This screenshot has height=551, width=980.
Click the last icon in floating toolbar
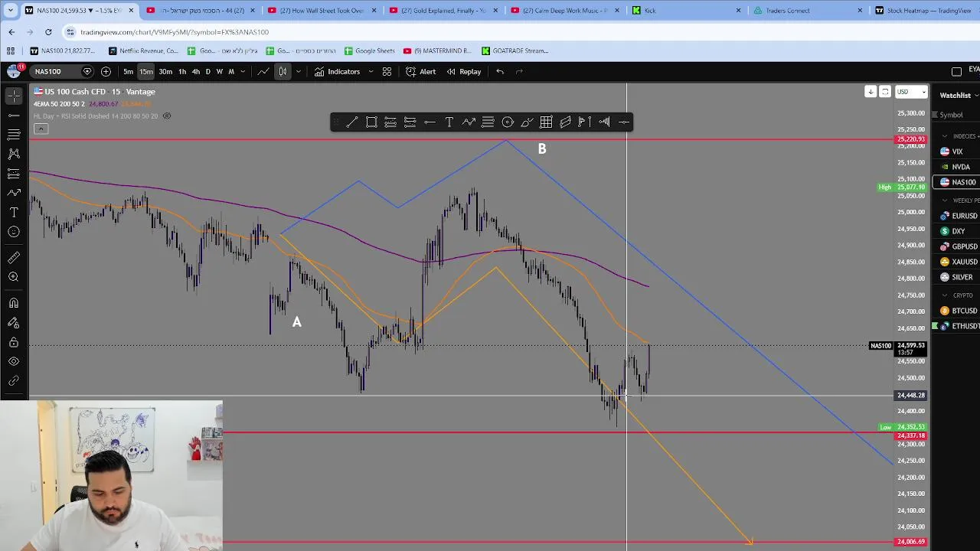(x=623, y=122)
